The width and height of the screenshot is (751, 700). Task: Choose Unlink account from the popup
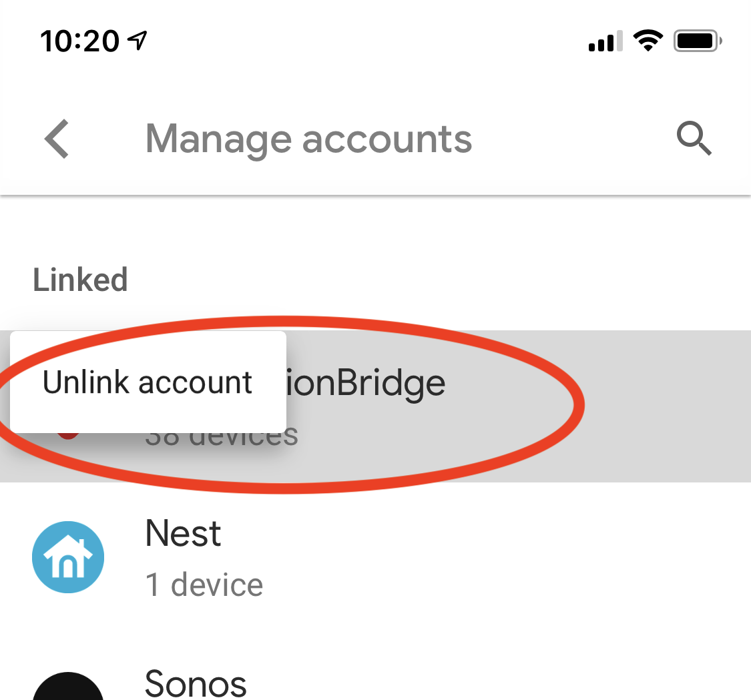pos(148,382)
